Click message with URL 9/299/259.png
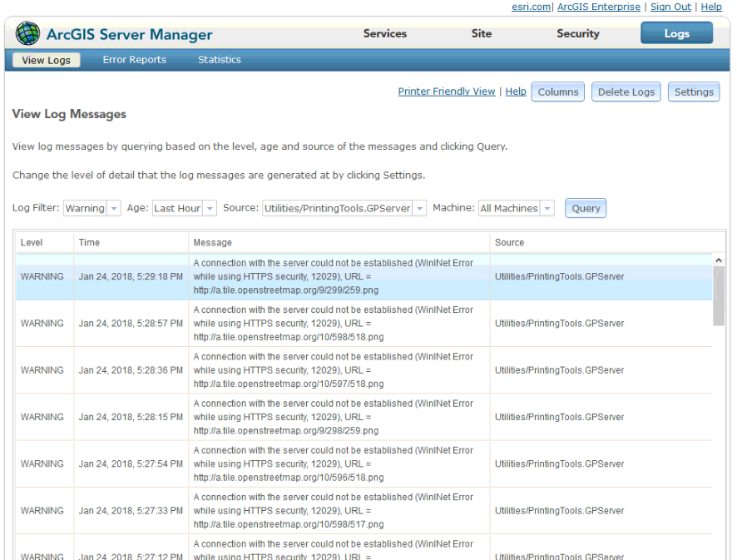Viewport: 737px width, 560px height. [x=334, y=276]
